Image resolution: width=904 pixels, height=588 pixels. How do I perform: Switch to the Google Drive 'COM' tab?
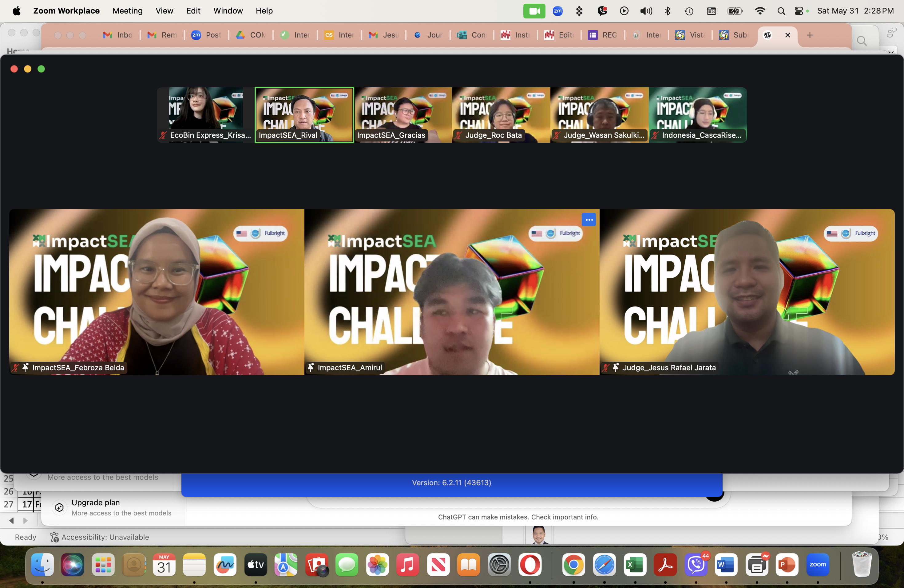251,35
